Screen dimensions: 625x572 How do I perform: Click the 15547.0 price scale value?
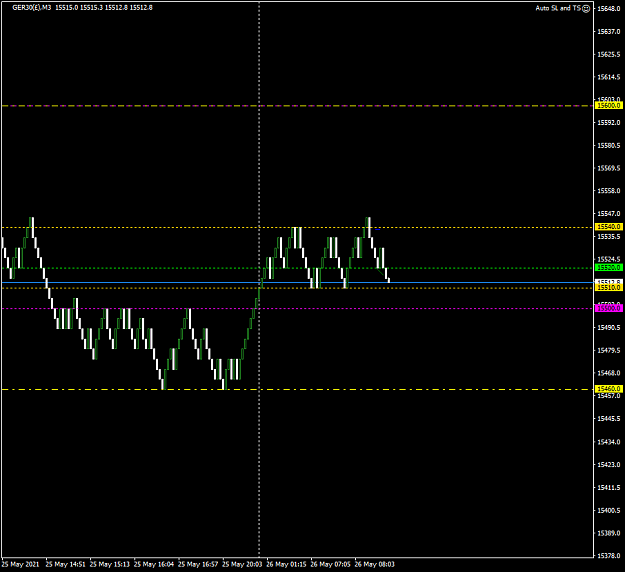point(609,214)
